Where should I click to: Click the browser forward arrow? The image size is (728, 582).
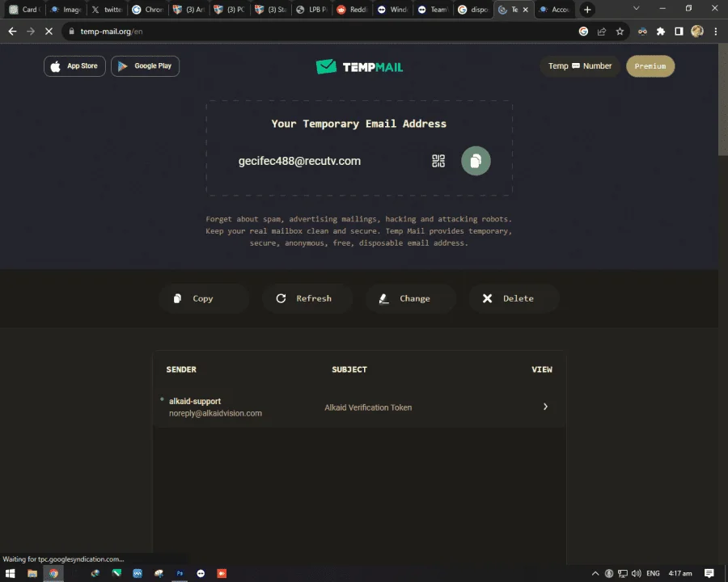point(31,31)
